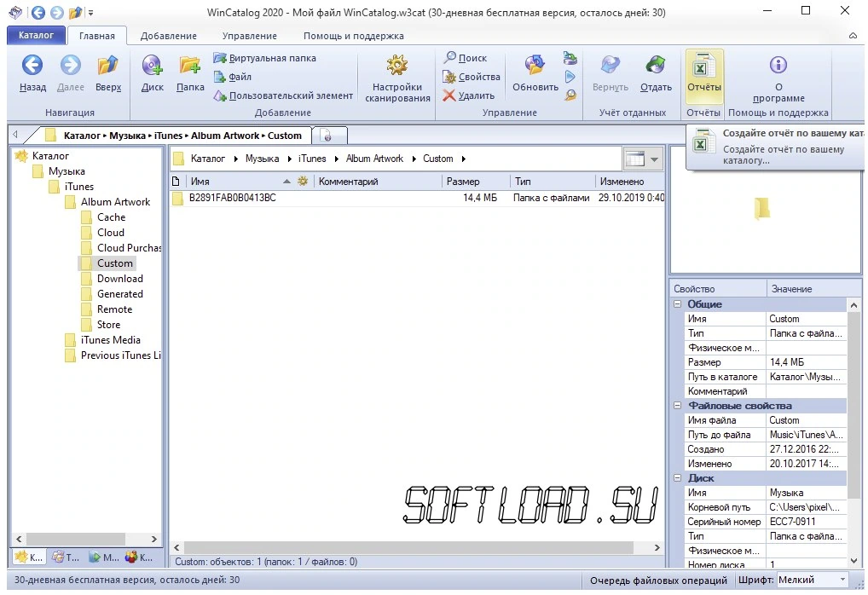Open the quick access toolbar customize arrow
The height and width of the screenshot is (595, 868).
coord(90,12)
